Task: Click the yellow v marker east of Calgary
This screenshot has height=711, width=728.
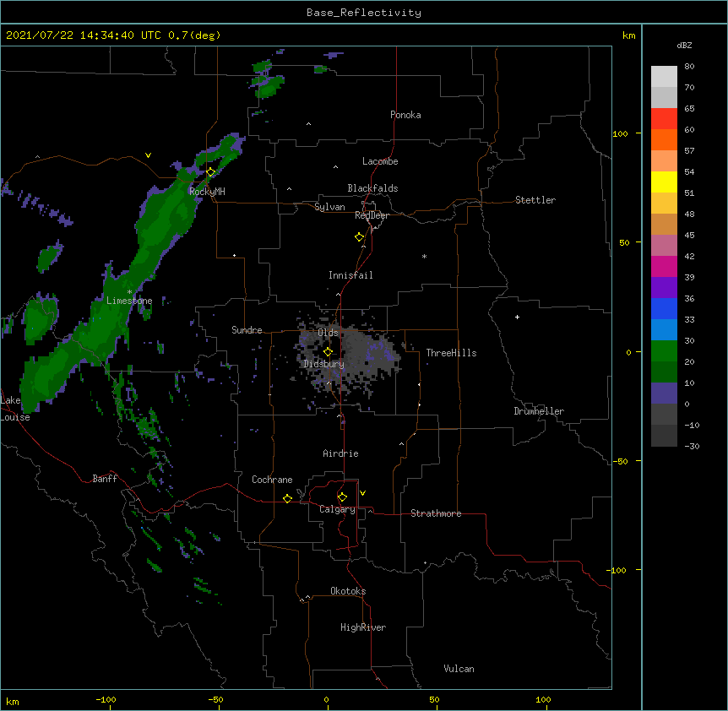Action: pyautogui.click(x=362, y=493)
